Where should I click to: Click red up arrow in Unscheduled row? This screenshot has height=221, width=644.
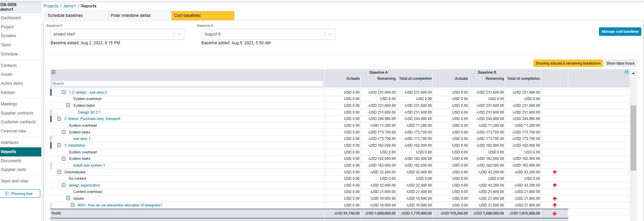[555, 172]
